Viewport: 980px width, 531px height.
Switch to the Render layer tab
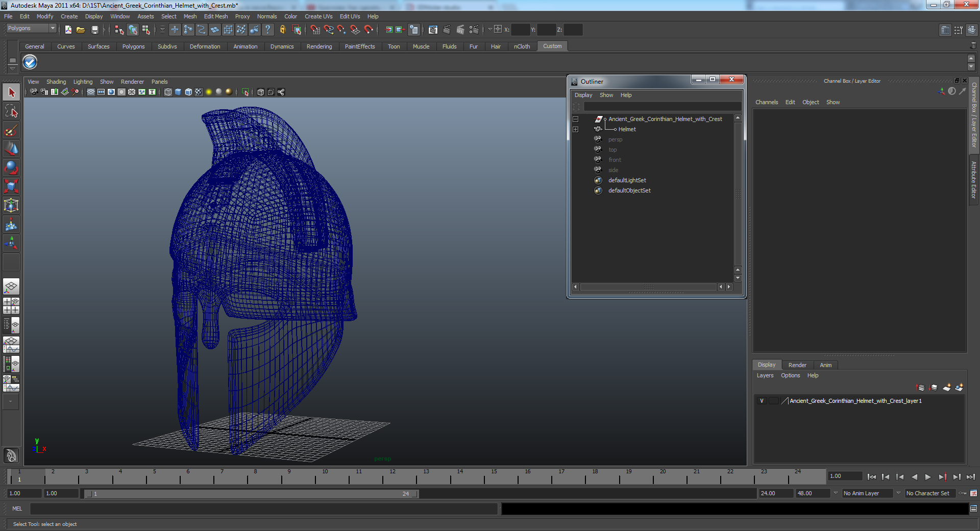coord(797,365)
